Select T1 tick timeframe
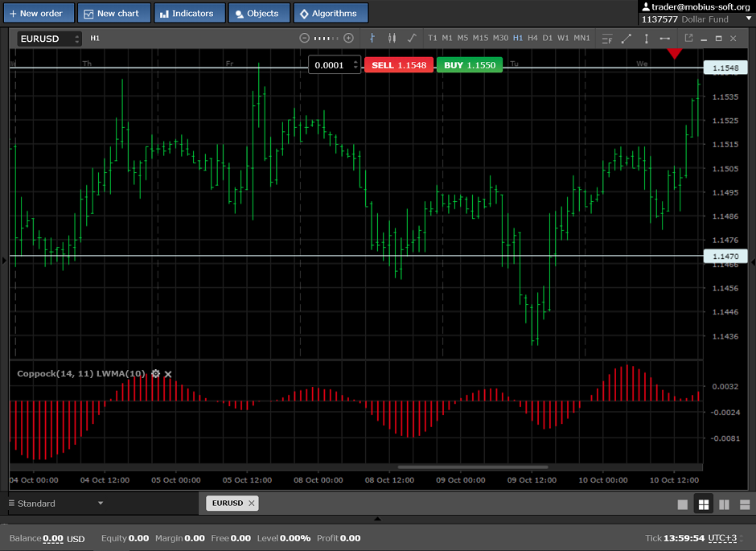 433,38
